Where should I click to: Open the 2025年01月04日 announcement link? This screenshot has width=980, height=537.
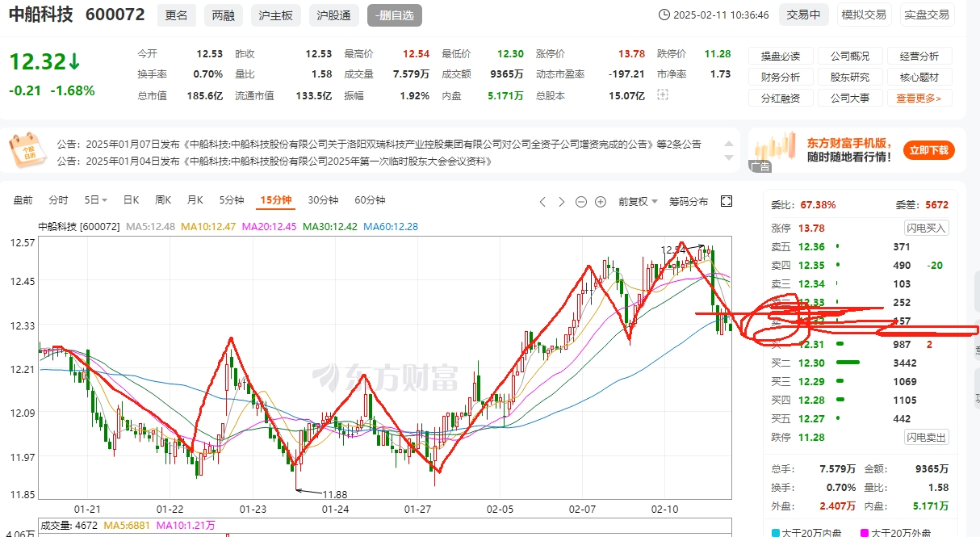(274, 161)
